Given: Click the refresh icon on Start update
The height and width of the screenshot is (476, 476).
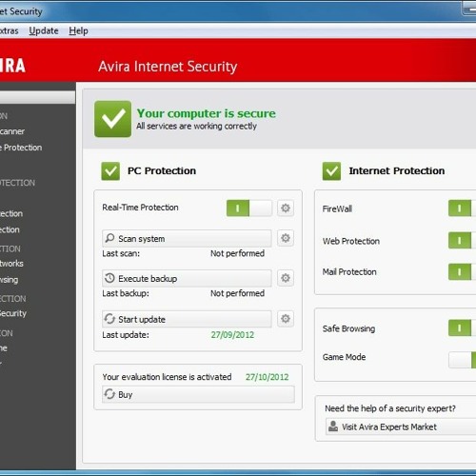Looking at the screenshot, I should [109, 319].
